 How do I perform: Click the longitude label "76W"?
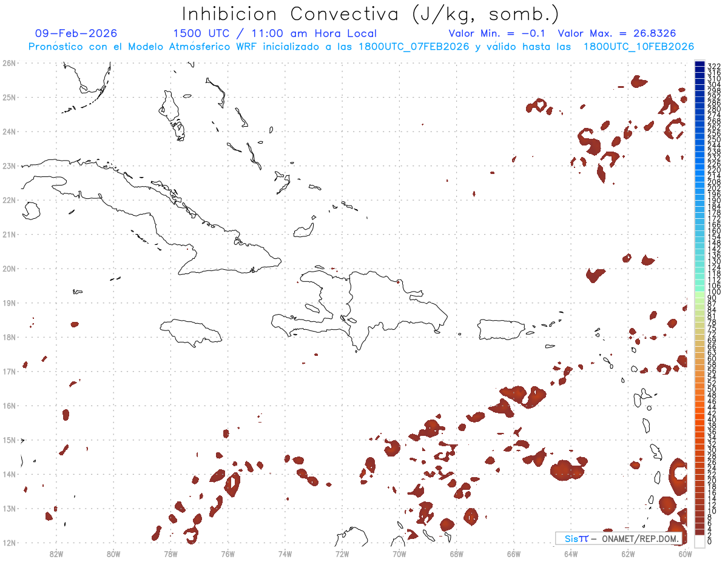click(x=227, y=554)
